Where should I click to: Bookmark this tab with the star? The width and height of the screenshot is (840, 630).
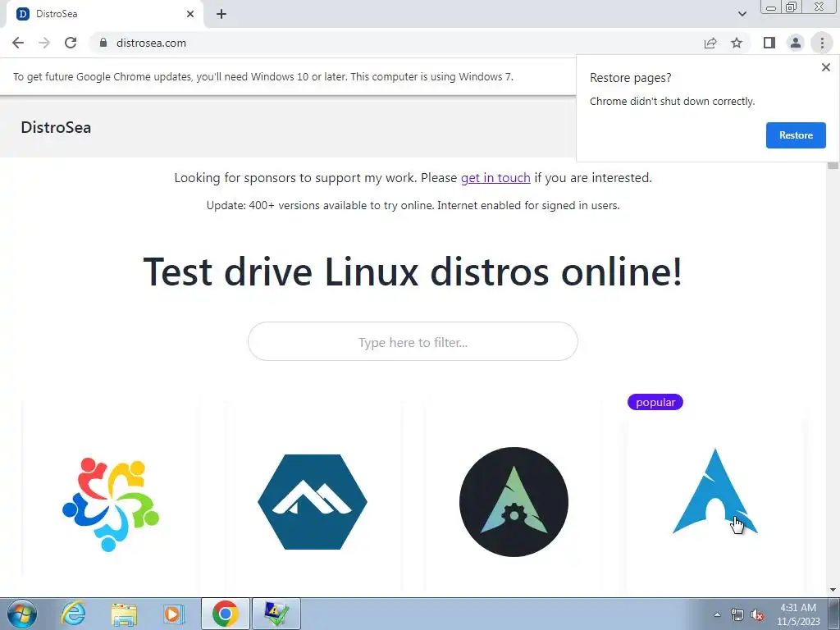click(x=737, y=43)
